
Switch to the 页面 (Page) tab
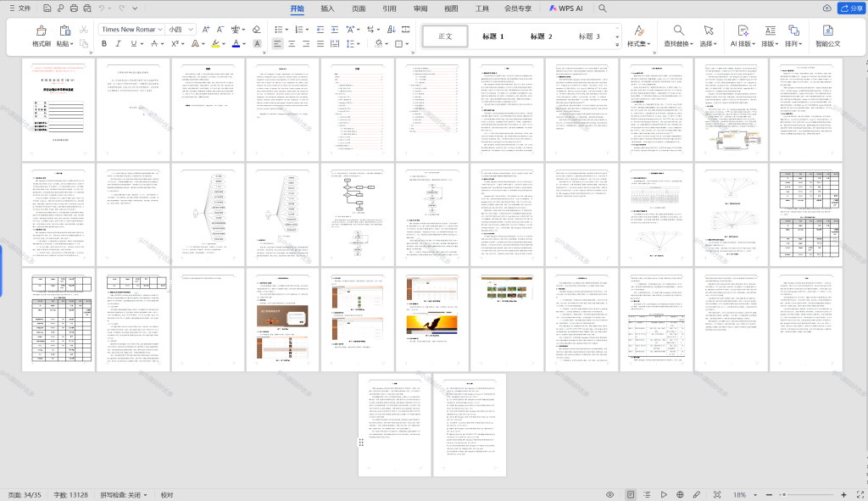(359, 8)
